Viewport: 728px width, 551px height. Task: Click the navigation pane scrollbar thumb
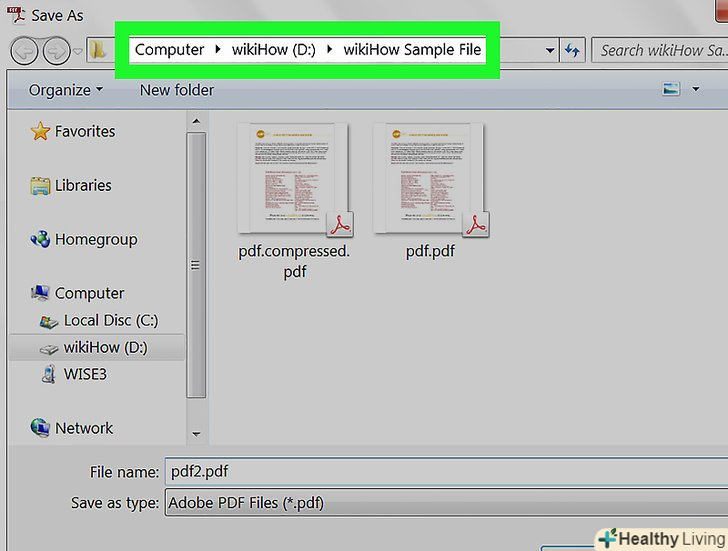pyautogui.click(x=196, y=265)
